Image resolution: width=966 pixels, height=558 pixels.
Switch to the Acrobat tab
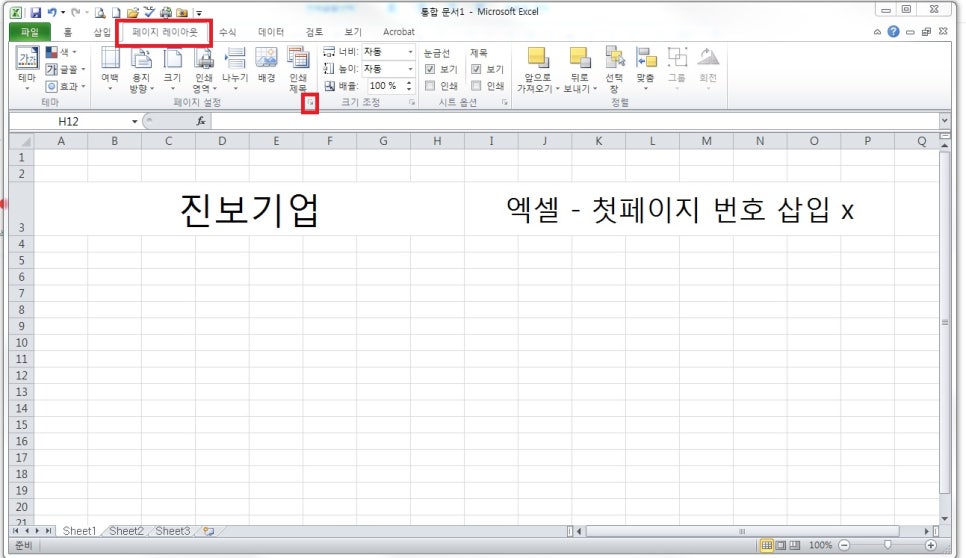point(399,32)
